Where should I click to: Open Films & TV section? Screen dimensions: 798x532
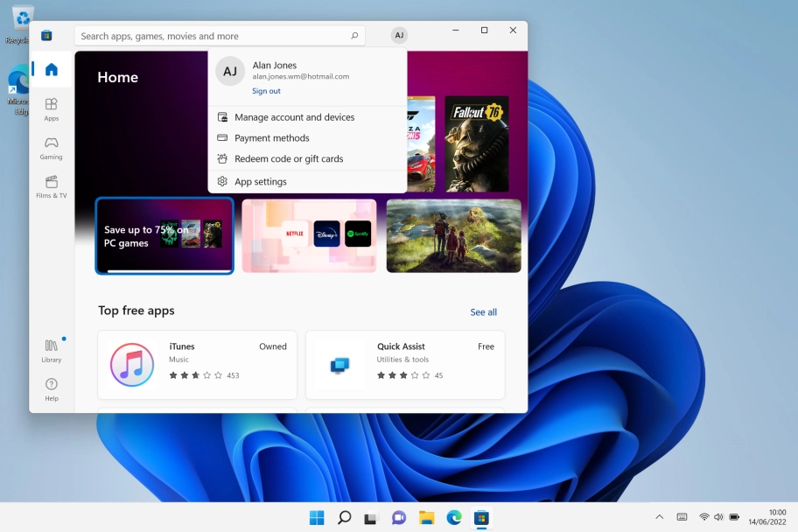(x=52, y=186)
